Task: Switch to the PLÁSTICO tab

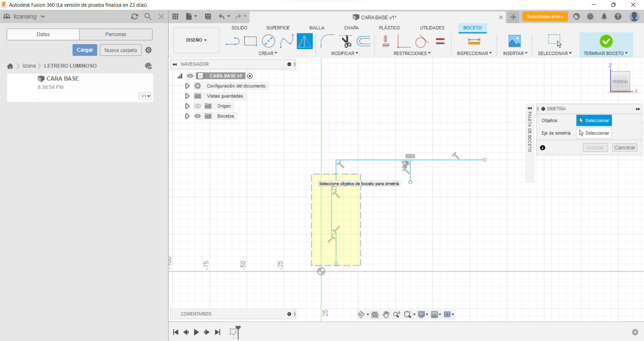Action: pyautogui.click(x=389, y=28)
